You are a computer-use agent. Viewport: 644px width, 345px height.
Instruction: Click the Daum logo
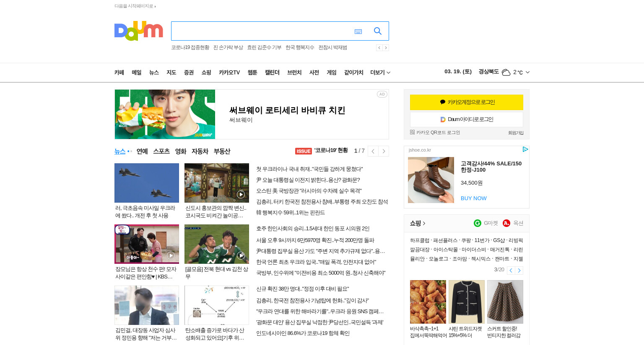click(x=138, y=31)
